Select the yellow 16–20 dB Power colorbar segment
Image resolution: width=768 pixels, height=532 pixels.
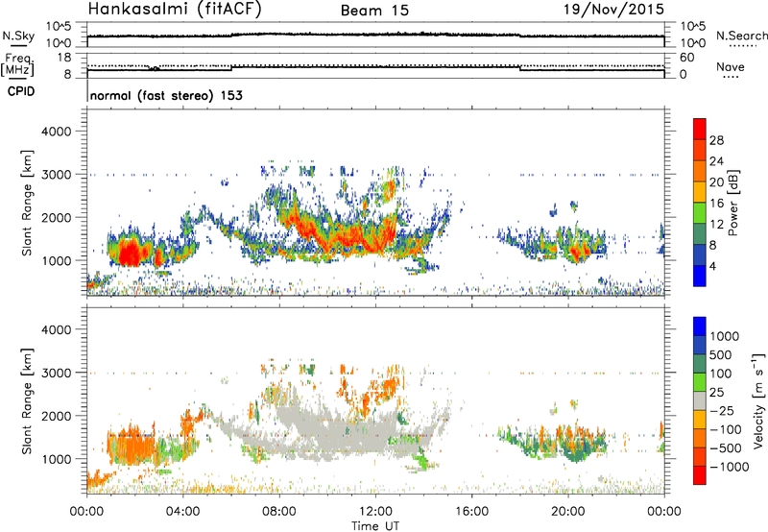click(x=700, y=191)
